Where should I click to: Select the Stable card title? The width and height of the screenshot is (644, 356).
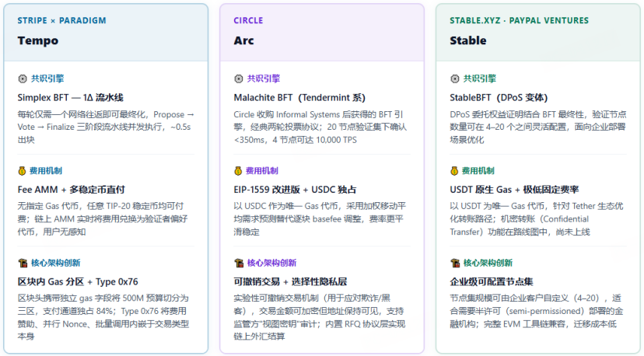(469, 40)
